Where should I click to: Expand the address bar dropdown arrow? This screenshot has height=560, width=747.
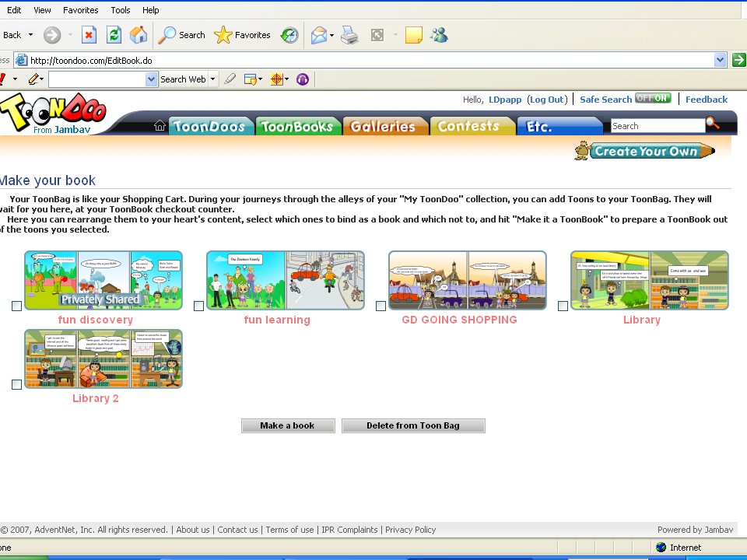click(x=720, y=60)
